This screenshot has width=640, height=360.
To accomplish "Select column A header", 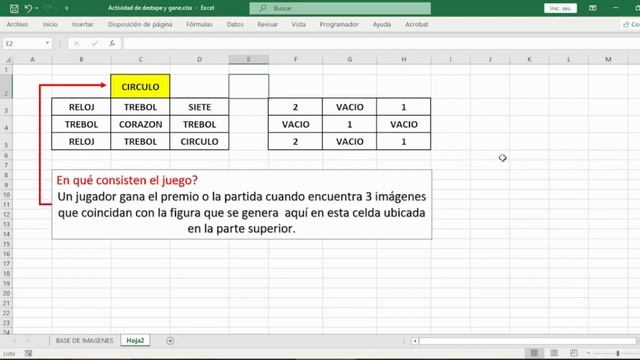I will 32,60.
